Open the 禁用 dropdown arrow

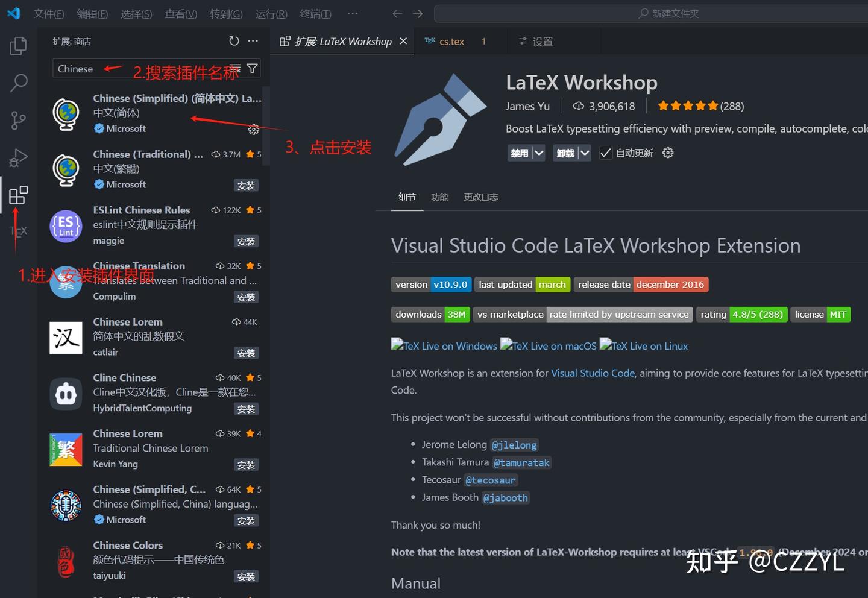pos(539,153)
